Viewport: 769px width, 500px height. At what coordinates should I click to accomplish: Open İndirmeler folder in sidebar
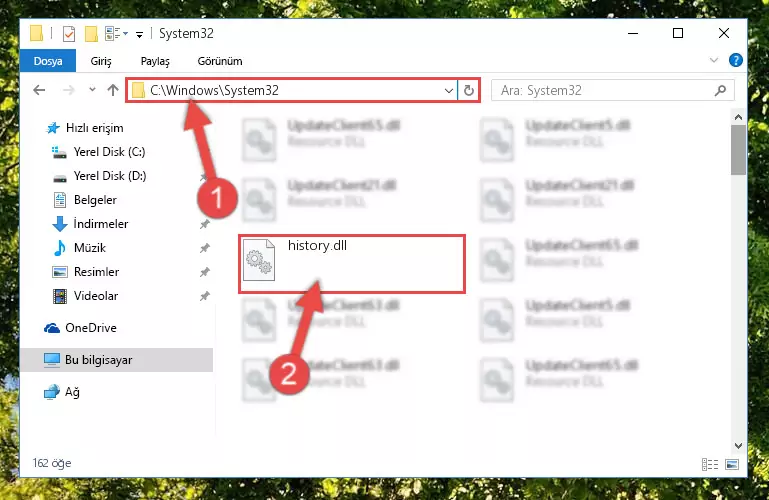click(x=90, y=224)
